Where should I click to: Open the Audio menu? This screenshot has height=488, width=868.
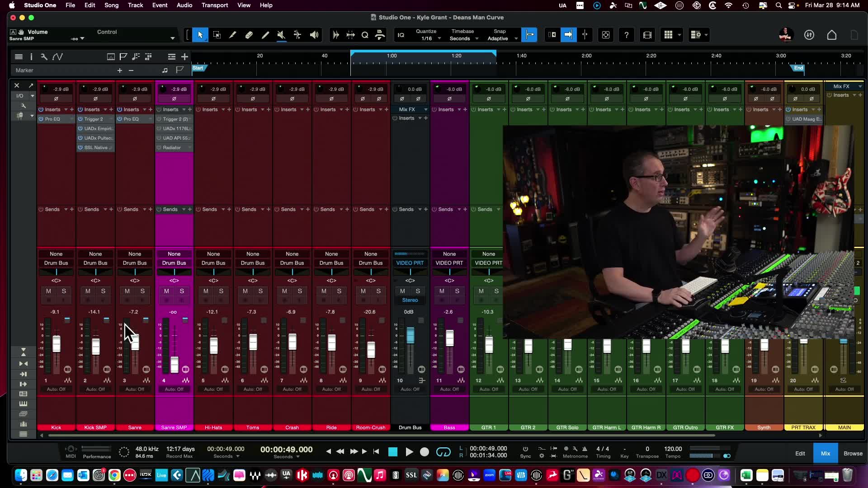[184, 5]
